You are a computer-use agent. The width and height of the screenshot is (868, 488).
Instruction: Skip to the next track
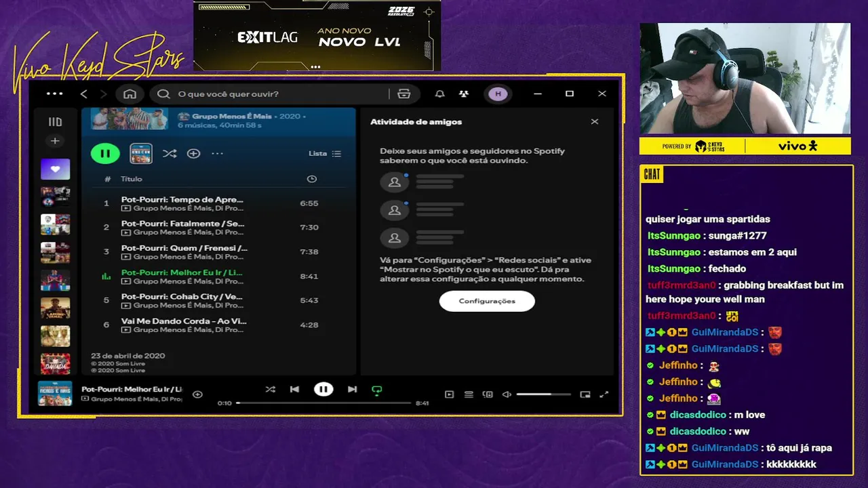(352, 389)
